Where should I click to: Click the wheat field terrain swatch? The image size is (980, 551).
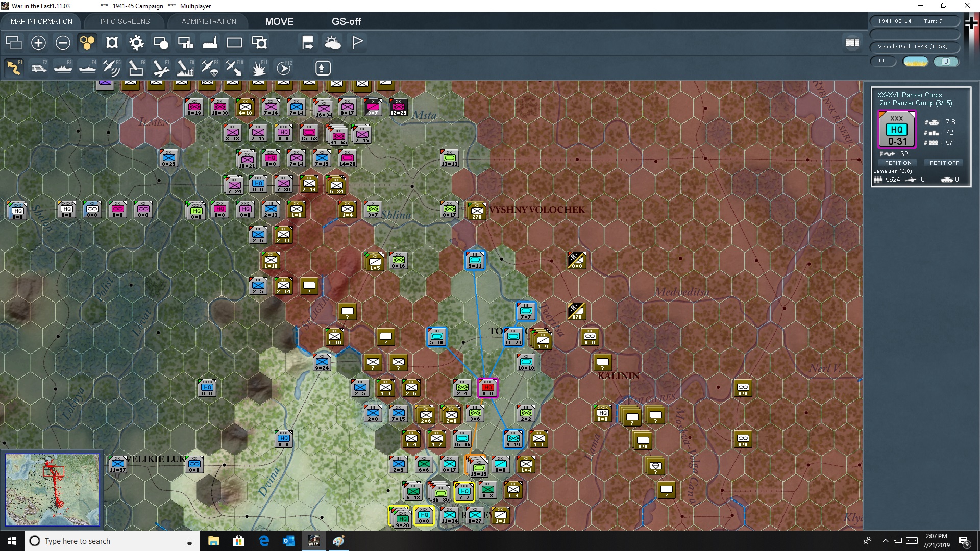[916, 61]
